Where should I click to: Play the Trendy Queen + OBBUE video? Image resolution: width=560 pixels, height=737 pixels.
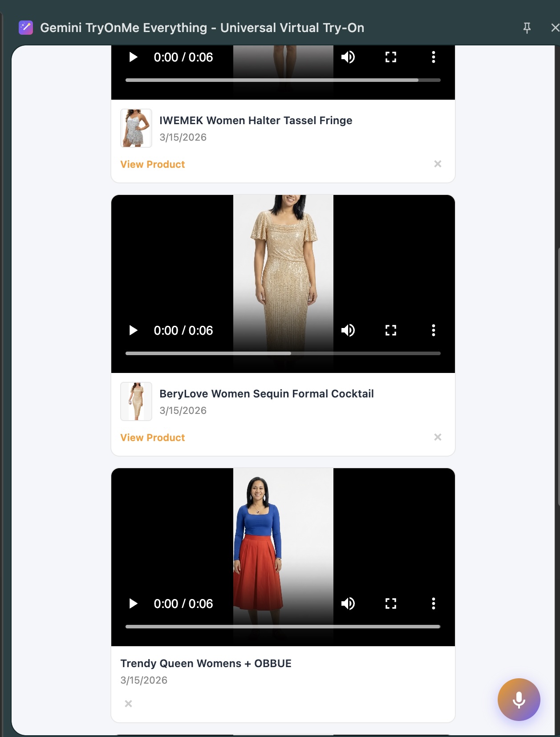[133, 603]
